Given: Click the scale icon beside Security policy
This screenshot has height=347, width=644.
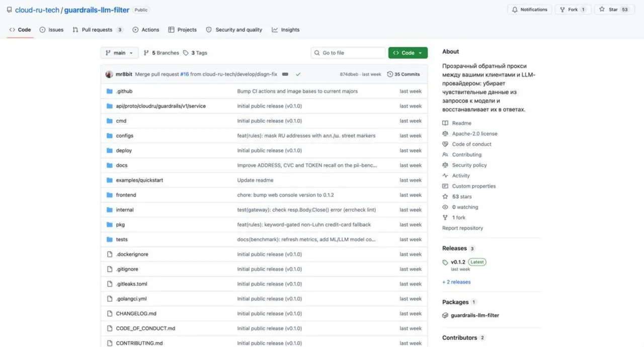Looking at the screenshot, I should (445, 165).
